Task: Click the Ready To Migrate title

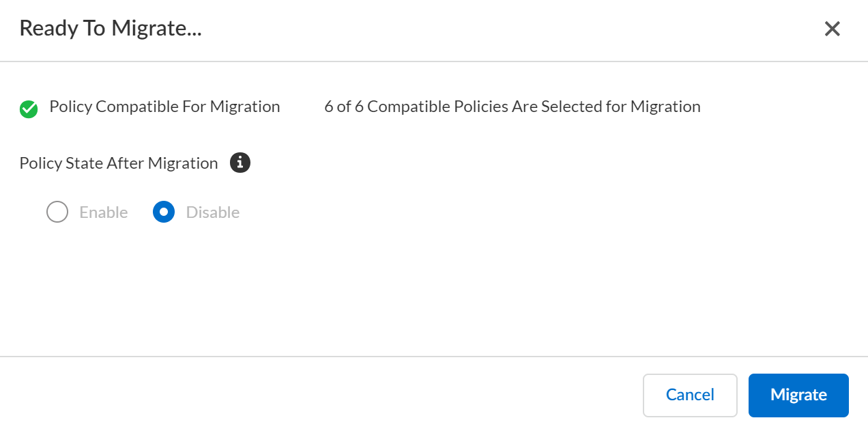Action: pos(111,29)
